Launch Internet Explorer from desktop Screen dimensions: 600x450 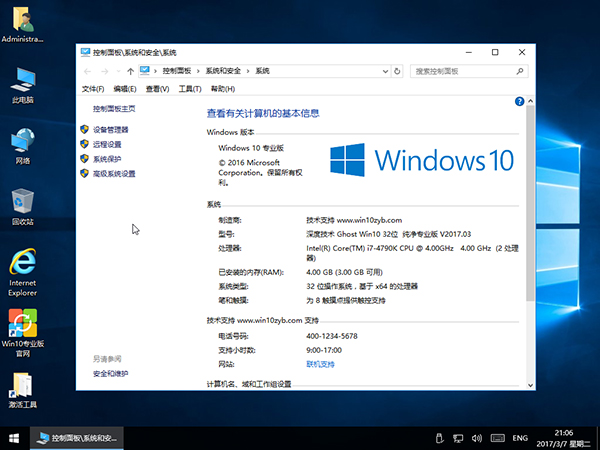pyautogui.click(x=23, y=272)
